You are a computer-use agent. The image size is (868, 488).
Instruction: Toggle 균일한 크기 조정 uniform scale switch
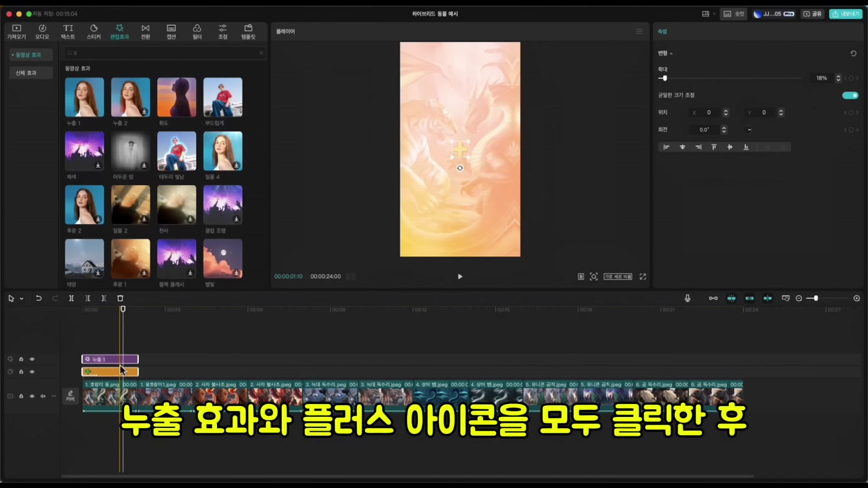click(x=850, y=96)
